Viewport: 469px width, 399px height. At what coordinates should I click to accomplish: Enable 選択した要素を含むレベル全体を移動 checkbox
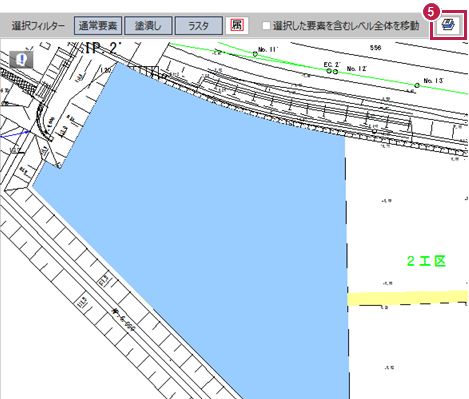tap(266, 26)
